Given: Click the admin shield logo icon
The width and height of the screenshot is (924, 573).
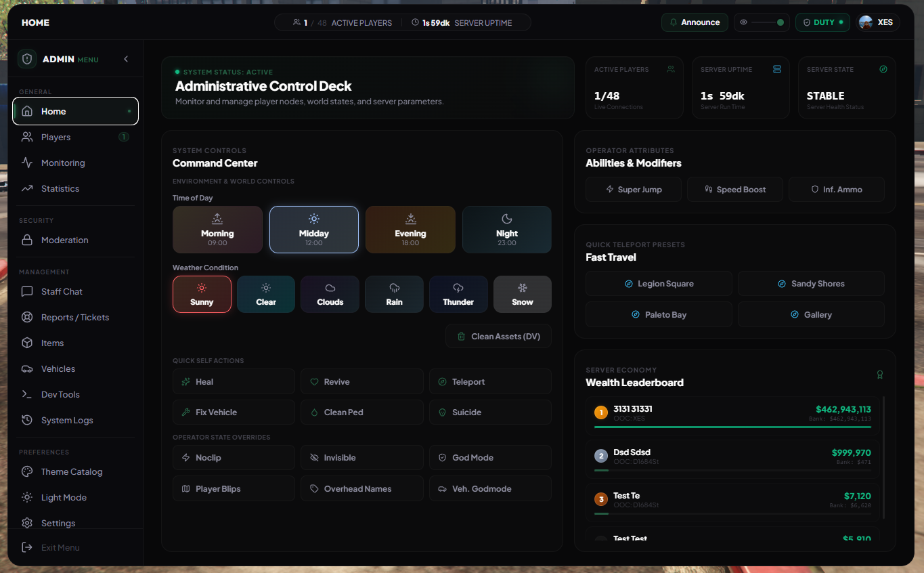Looking at the screenshot, I should click(27, 59).
